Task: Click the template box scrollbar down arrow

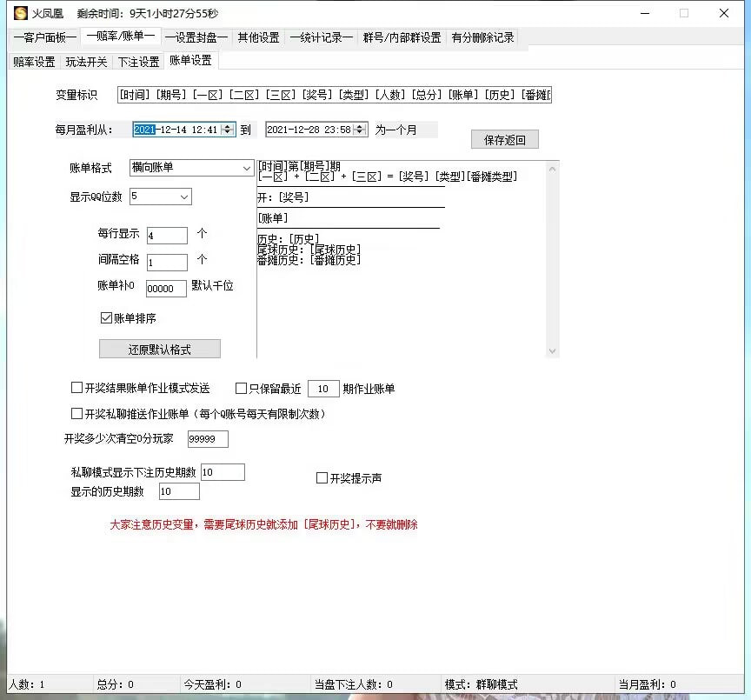Action: pos(551,350)
